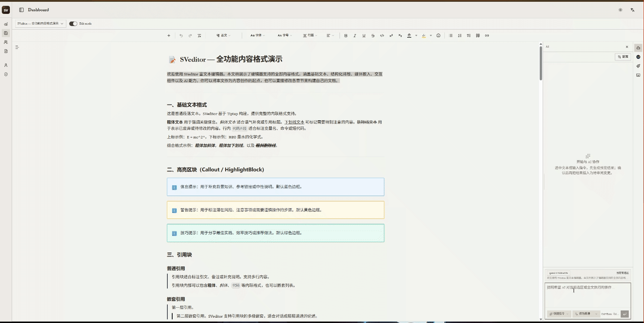Apply strikethrough formatting
The height and width of the screenshot is (323, 644).
coord(373,35)
